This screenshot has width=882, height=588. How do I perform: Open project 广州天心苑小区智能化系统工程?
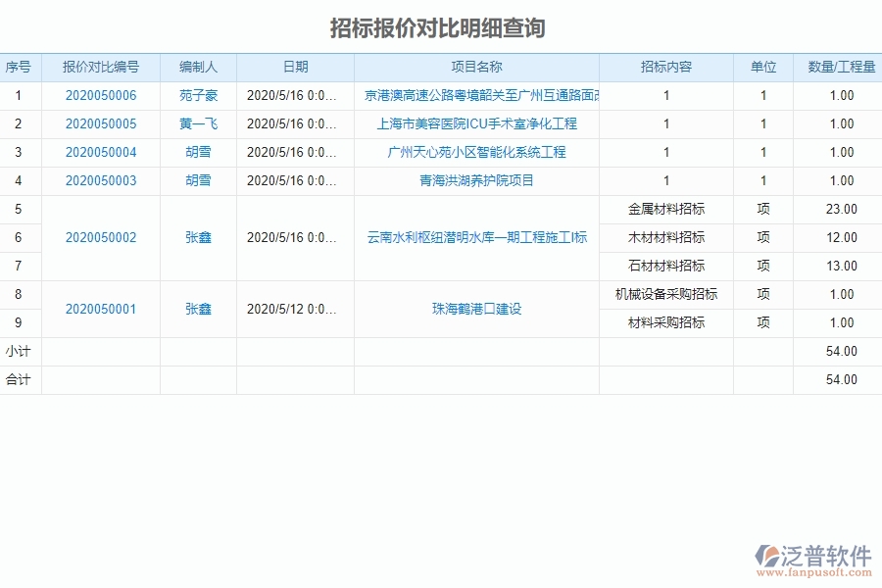pyautogui.click(x=475, y=152)
